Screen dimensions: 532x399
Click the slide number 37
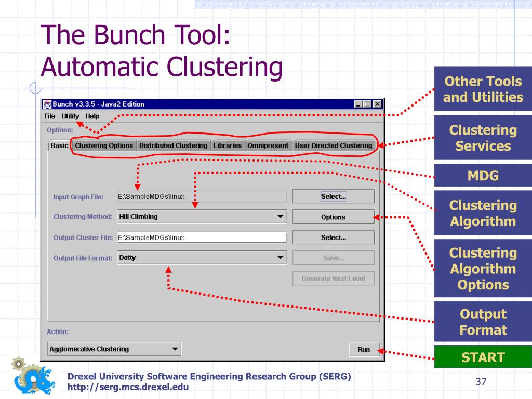click(481, 382)
